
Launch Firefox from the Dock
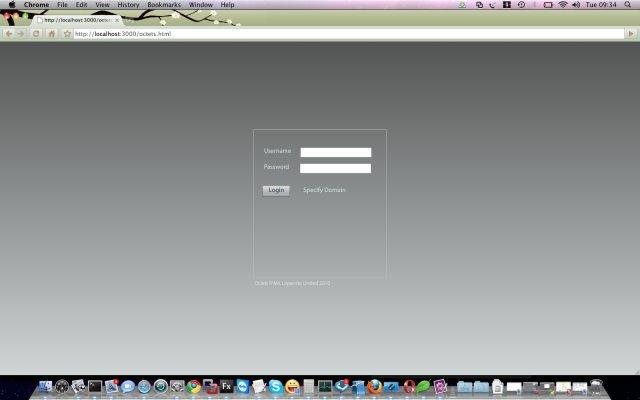click(374, 386)
